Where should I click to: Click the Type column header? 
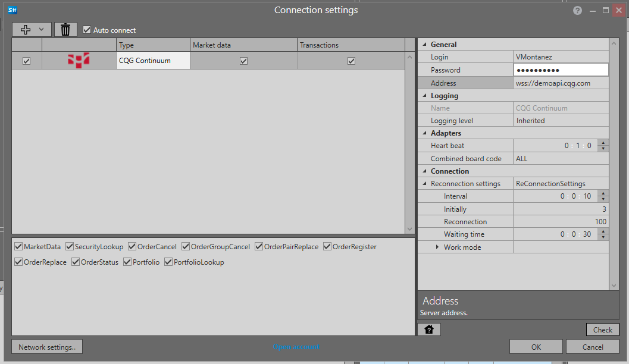(x=153, y=45)
